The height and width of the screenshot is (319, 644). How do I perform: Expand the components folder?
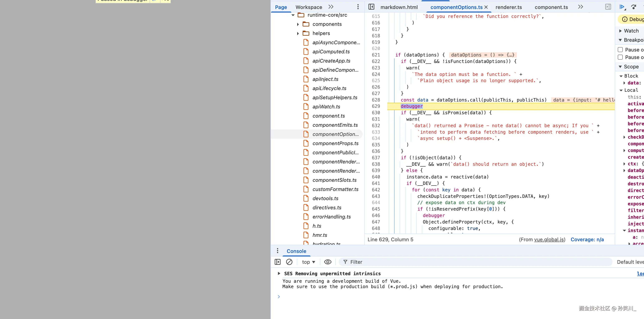(298, 24)
